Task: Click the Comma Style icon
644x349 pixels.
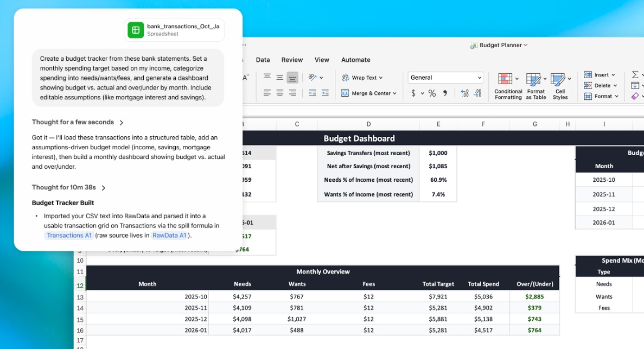Action: tap(444, 92)
